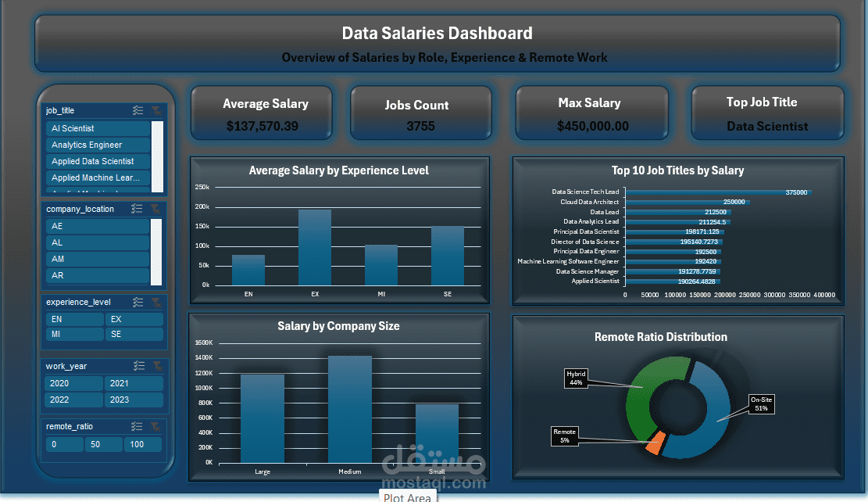Viewport: 868px width, 502px height.
Task: Click the Hybrid 44% data label
Action: [576, 378]
